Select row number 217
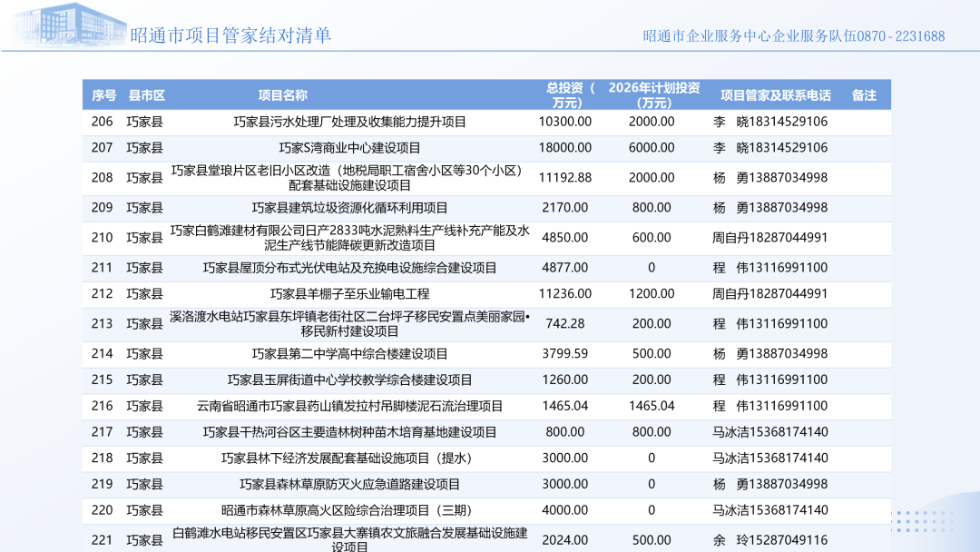Viewport: 980px width, 552px height. click(102, 433)
